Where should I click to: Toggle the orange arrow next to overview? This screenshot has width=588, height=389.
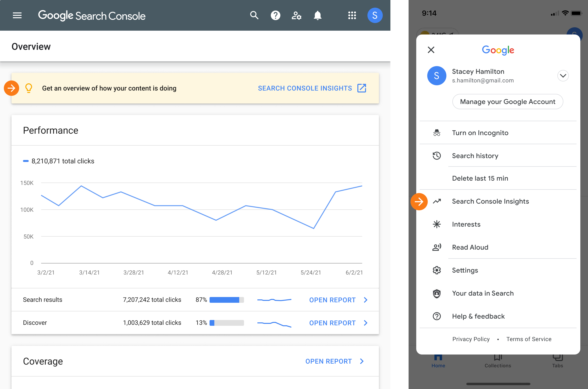[12, 88]
